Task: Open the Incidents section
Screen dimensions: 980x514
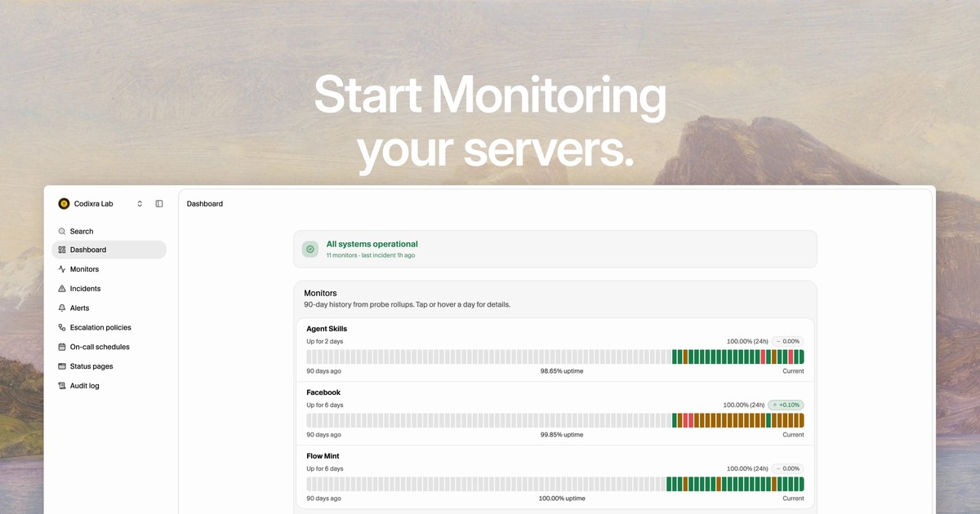Action: 109,289
